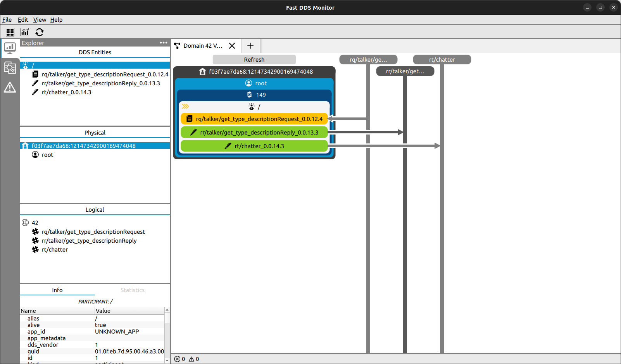Click the chart display toolbar icon
Screen dimensions: 621x364
tap(25, 32)
